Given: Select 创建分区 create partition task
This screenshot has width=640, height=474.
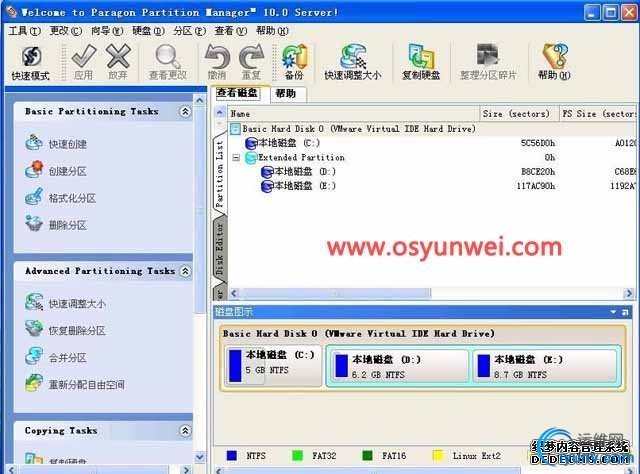Looking at the screenshot, I should point(56,171).
